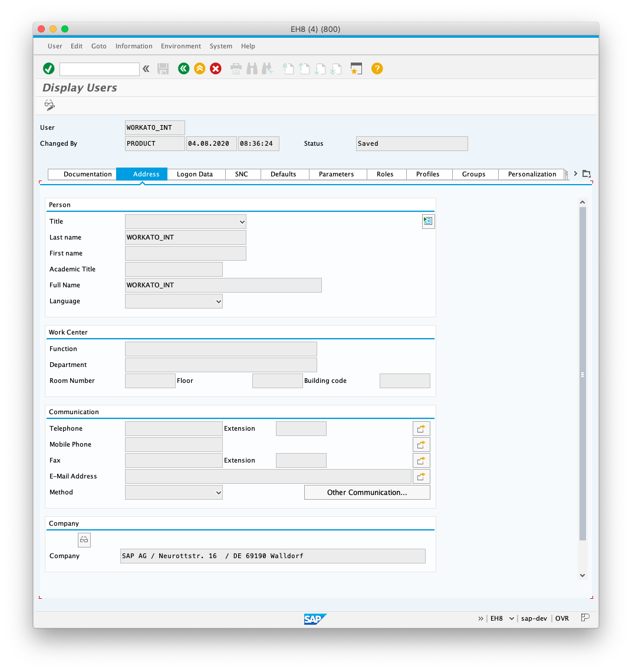Click the E-Mail Address more-entries arrow icon
Viewport: 632px width, 672px height.
pyautogui.click(x=421, y=477)
